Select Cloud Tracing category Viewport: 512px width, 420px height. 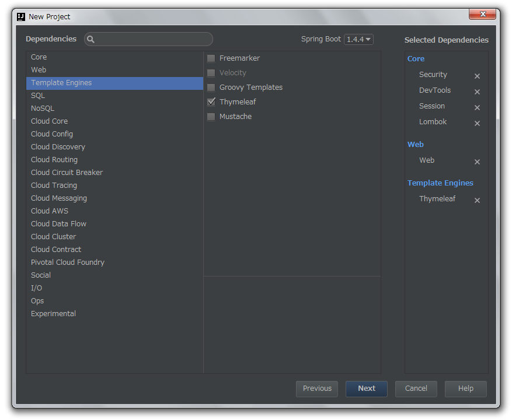pyautogui.click(x=114, y=185)
